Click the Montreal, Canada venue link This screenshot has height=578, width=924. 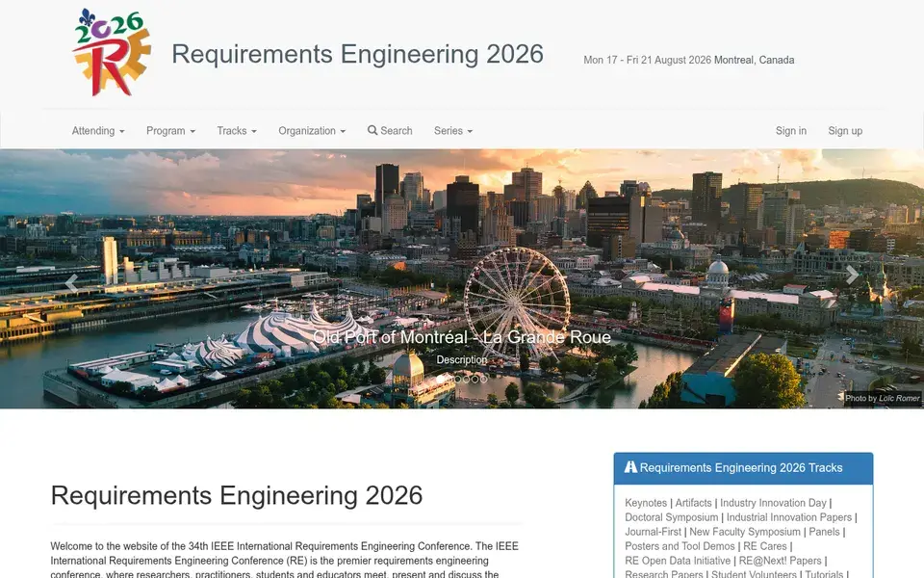pyautogui.click(x=754, y=60)
